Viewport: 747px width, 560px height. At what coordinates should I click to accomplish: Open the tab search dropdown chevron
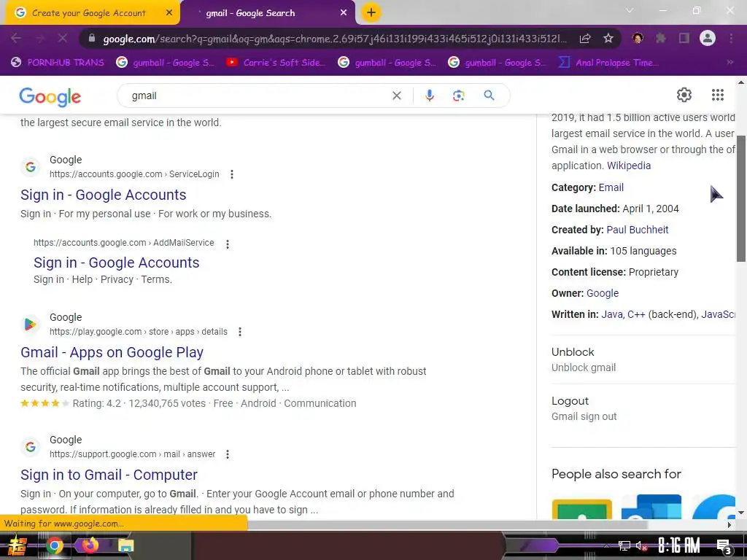[630, 10]
